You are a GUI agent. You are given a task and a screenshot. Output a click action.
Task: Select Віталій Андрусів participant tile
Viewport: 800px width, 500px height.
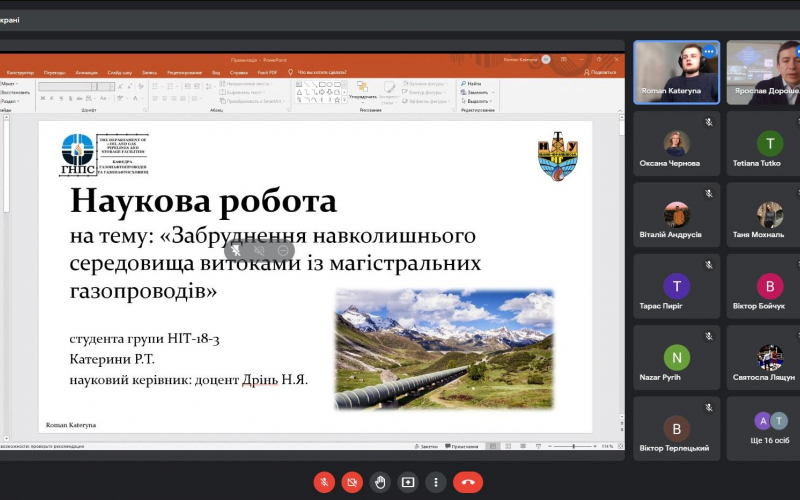(677, 215)
